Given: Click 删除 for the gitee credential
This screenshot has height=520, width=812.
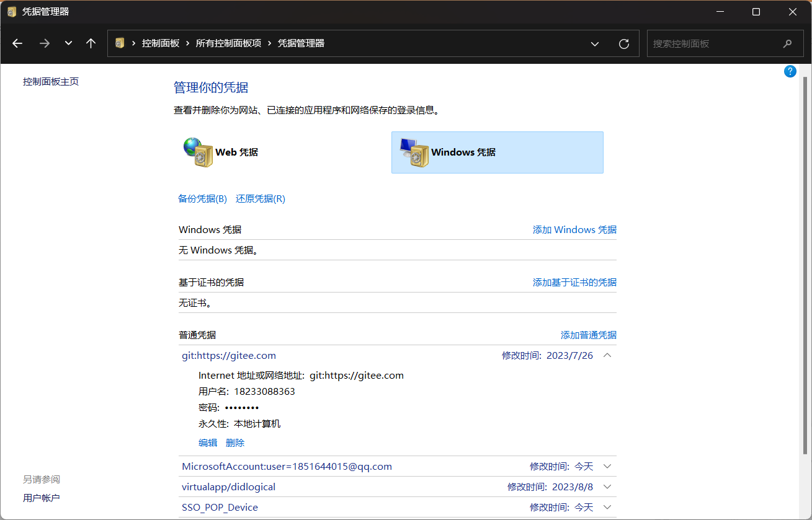Looking at the screenshot, I should 235,443.
